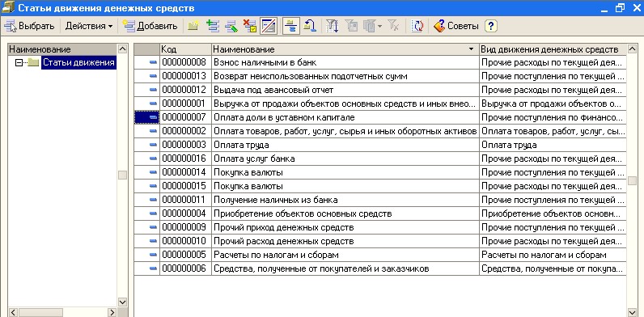Screen dimensions: 644x317
Task: Select Средства, полученные от покупателей и заказчиков name
Action: click(x=345, y=268)
